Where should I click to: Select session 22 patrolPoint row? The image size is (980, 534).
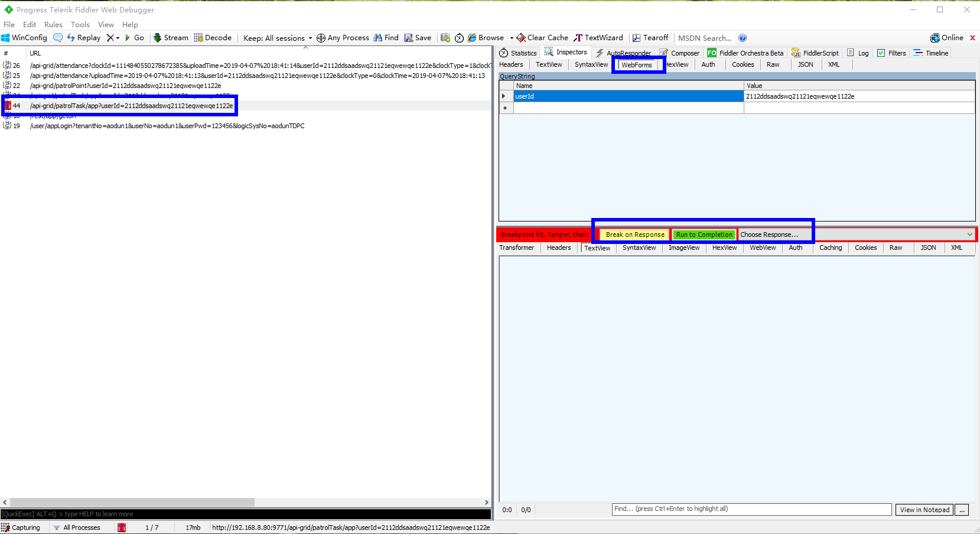click(x=246, y=86)
